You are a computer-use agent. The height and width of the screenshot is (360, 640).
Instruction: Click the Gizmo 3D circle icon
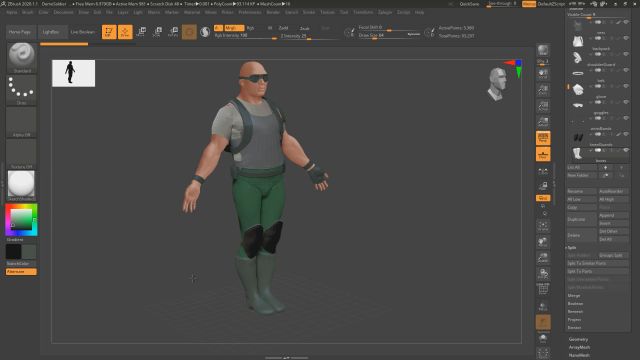(x=189, y=31)
